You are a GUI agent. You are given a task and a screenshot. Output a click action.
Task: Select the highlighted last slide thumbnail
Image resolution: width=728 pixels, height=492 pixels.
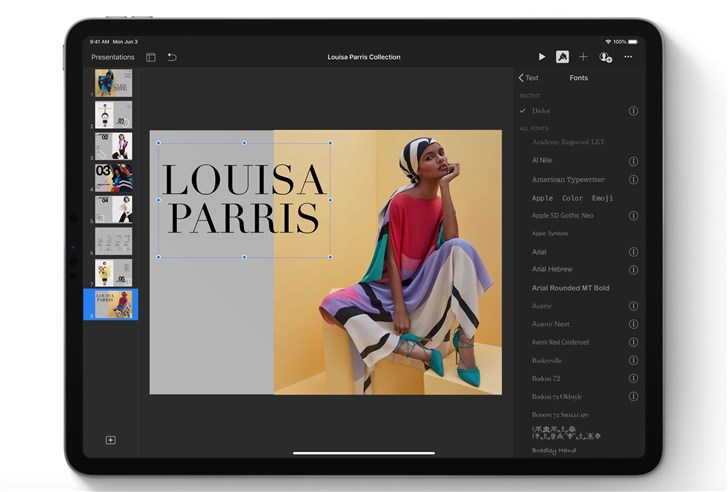(x=113, y=303)
